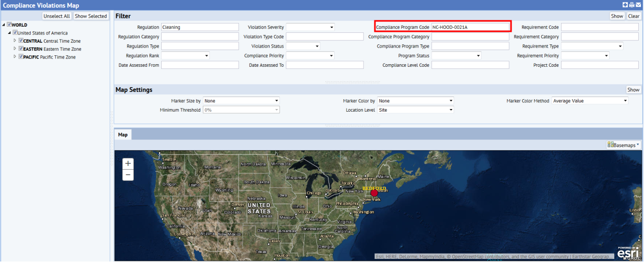Uncheck the EASTERN time zone checkbox

(21, 49)
